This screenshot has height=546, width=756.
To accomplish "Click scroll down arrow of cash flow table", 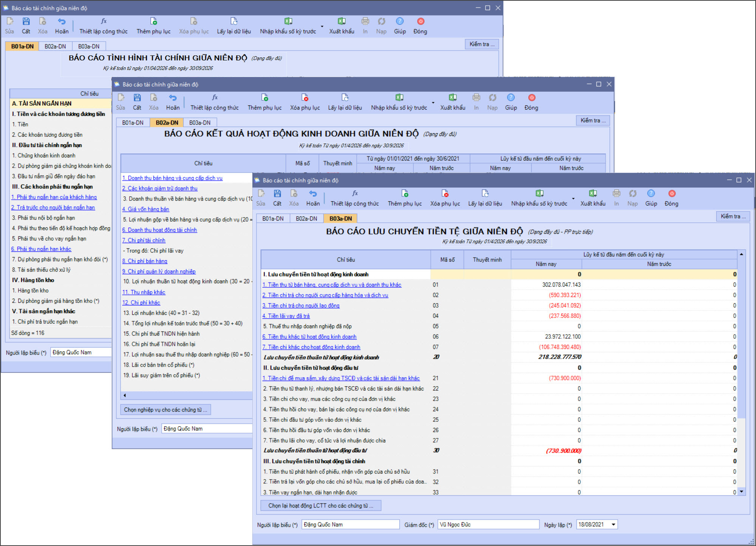I will 741,492.
